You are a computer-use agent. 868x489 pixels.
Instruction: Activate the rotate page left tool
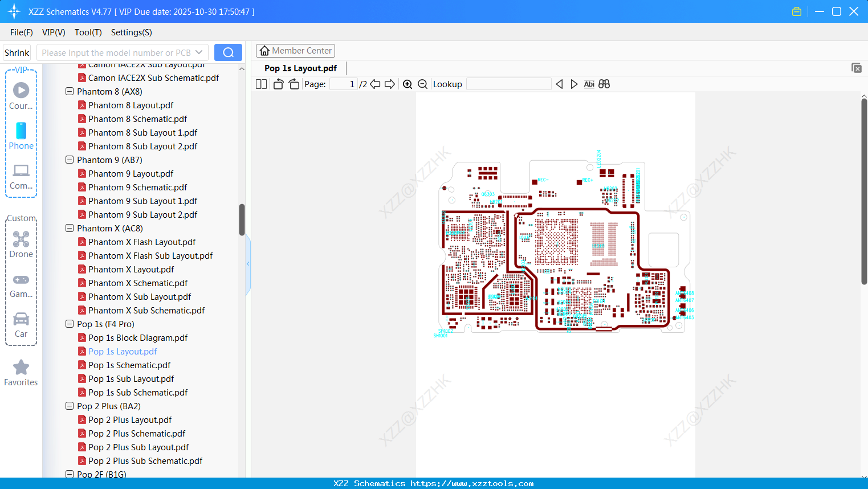coord(278,84)
